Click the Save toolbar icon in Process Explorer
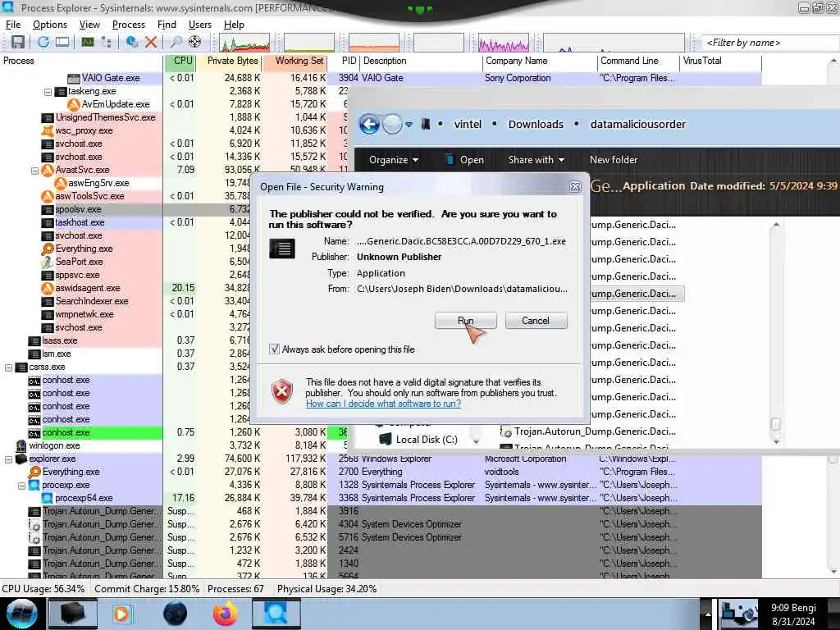Viewport: 840px width, 630px height. tap(18, 42)
